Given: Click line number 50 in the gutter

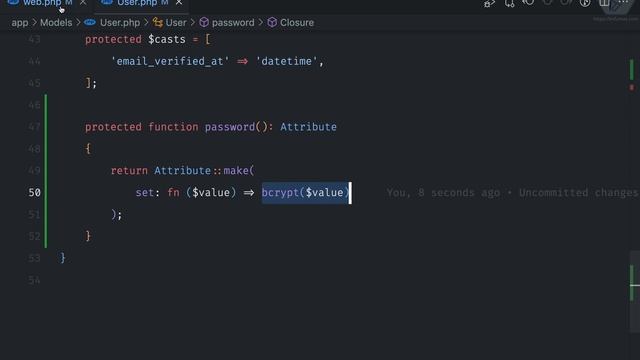Looking at the screenshot, I should pyautogui.click(x=35, y=192).
